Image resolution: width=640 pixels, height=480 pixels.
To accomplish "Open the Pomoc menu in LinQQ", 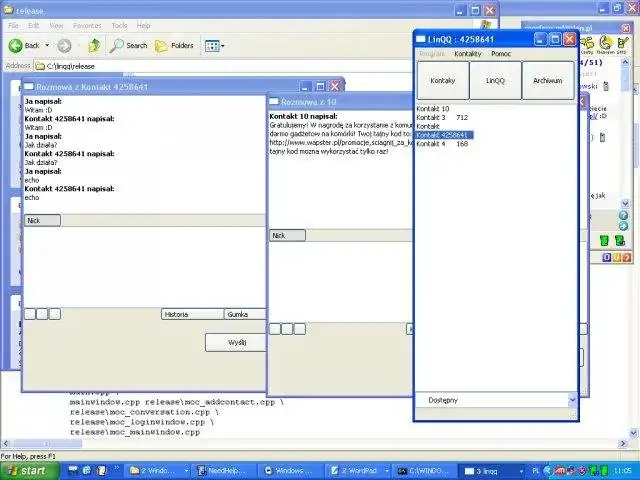I will pyautogui.click(x=501, y=54).
